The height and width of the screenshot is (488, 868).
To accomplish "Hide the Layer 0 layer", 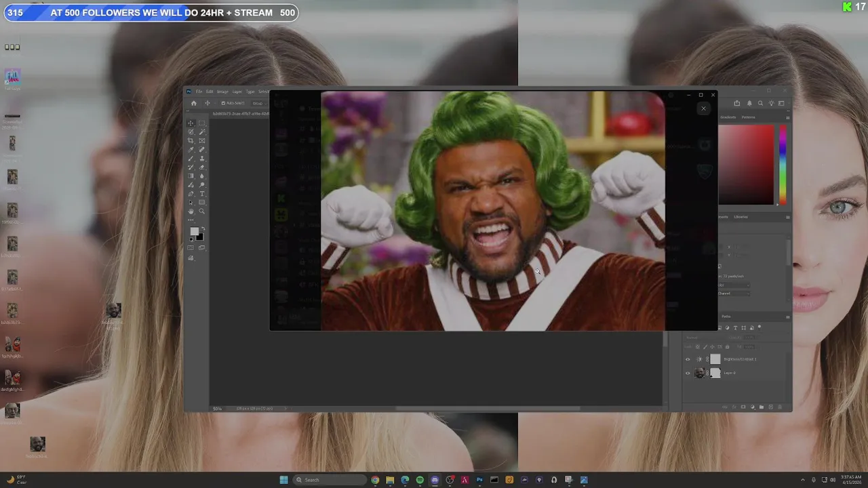I will pos(688,373).
